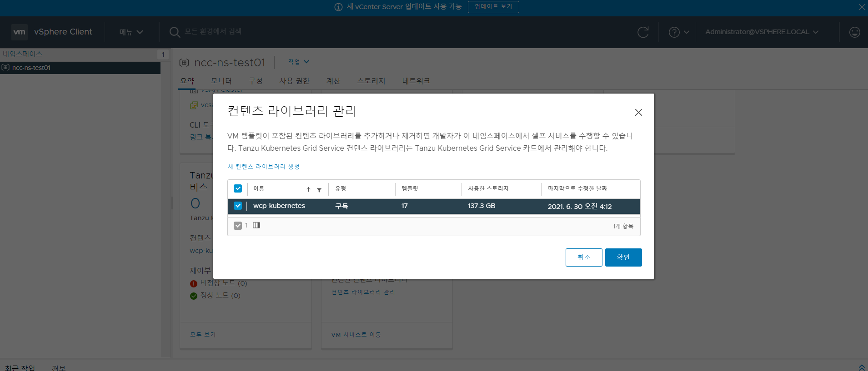Click the 정상 노드 (0) status text
Image resolution: width=868 pixels, height=371 pixels.
(221, 296)
